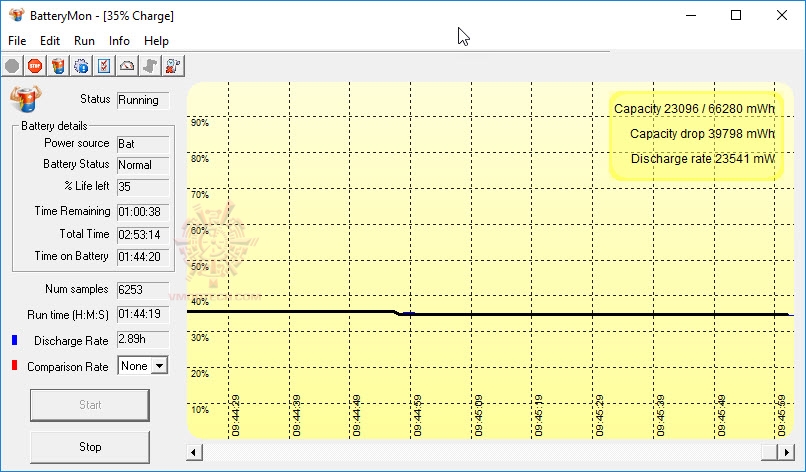
Task: Click the Capacity 23096 / 66280 mWh text
Action: coord(694,109)
